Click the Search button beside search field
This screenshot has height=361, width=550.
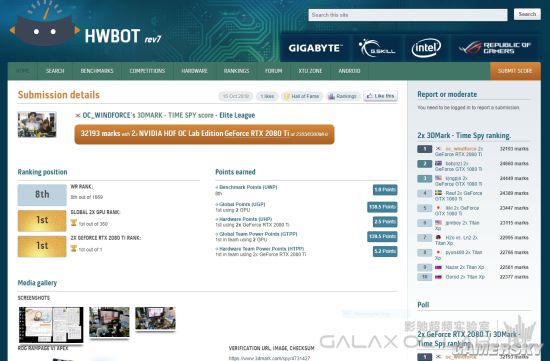[527, 14]
